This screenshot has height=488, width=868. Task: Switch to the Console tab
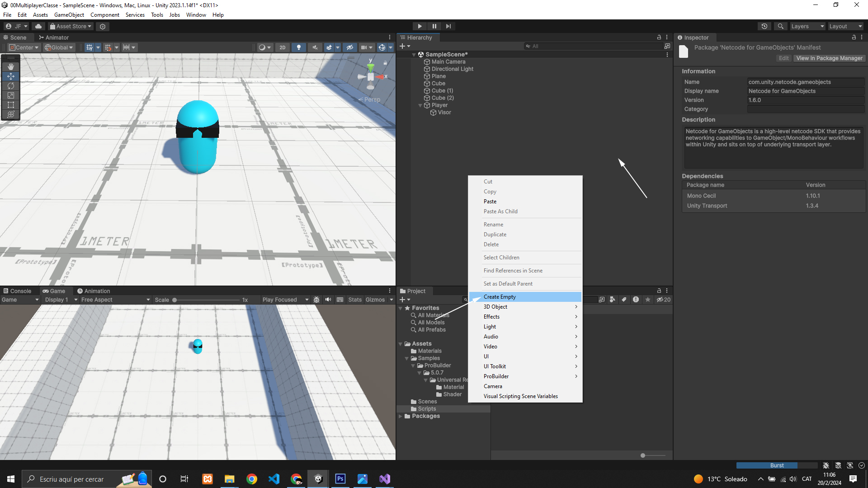click(x=17, y=291)
